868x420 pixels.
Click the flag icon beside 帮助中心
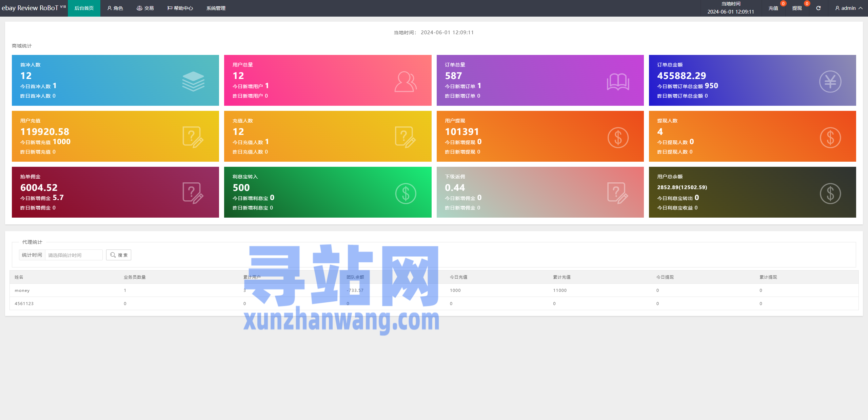(170, 8)
